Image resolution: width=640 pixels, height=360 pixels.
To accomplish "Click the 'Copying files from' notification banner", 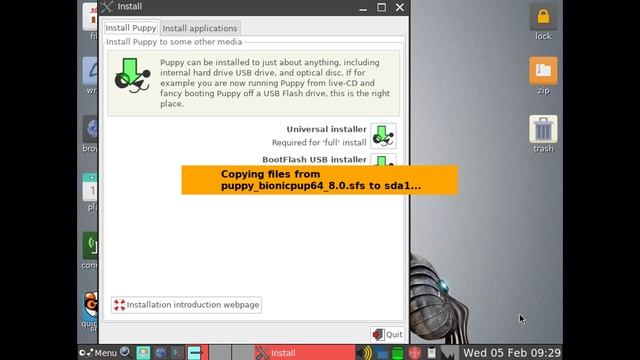I will tap(320, 180).
